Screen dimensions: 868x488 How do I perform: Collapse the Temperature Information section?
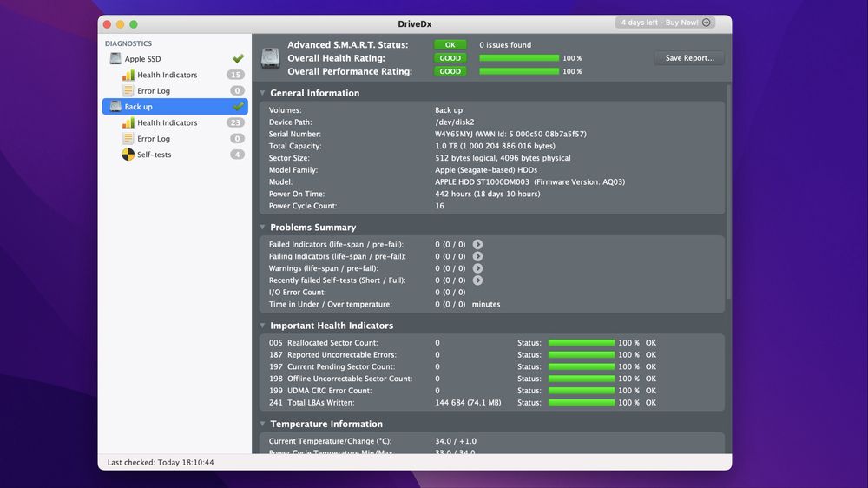tap(262, 424)
